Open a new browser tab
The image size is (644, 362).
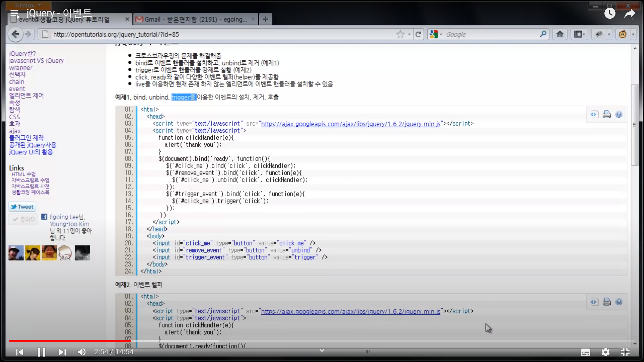coord(265,19)
